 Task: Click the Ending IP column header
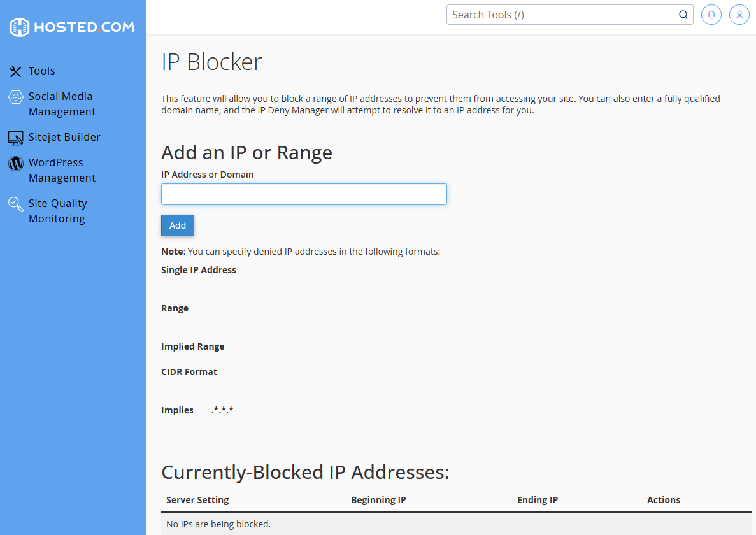(537, 500)
